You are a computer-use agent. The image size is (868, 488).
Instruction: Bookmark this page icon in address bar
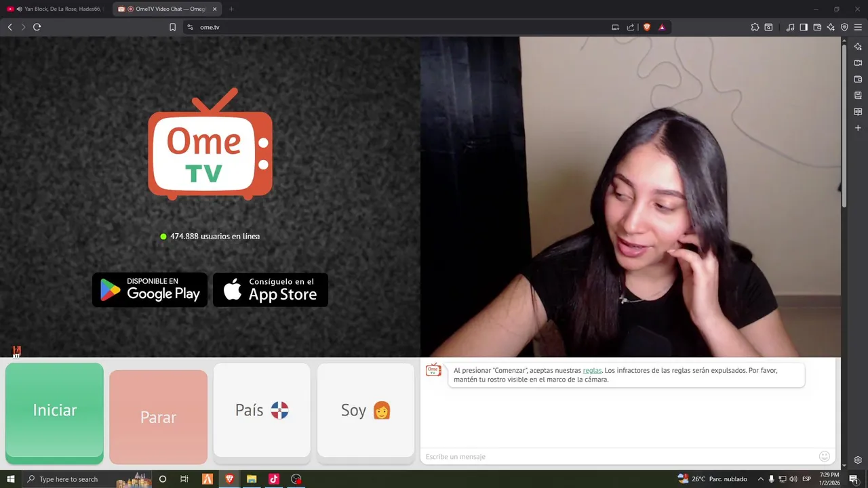[172, 27]
